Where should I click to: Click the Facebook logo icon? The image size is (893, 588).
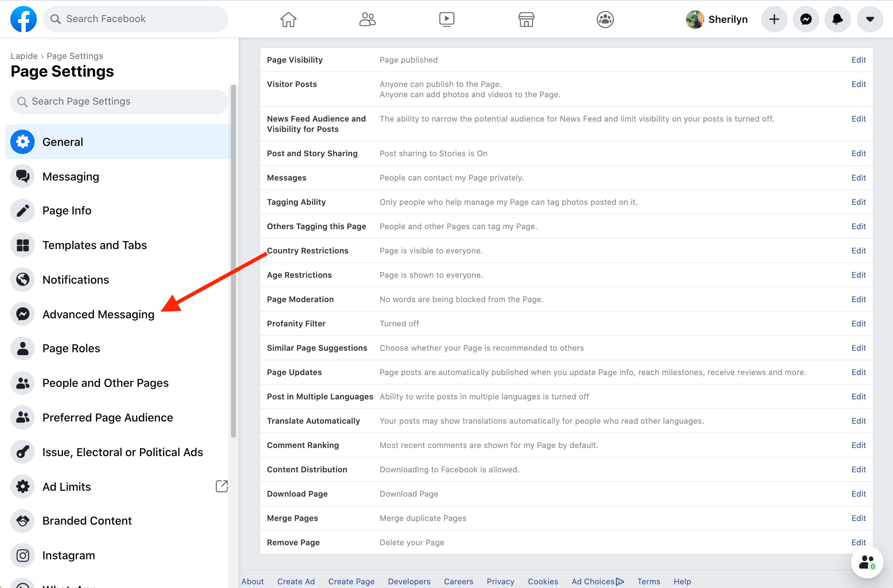click(23, 19)
